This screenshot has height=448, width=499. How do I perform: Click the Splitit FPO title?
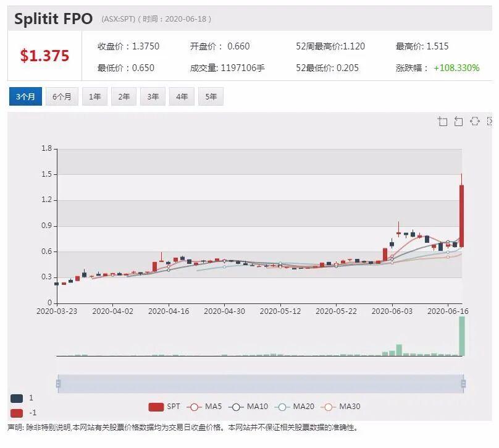tap(54, 19)
